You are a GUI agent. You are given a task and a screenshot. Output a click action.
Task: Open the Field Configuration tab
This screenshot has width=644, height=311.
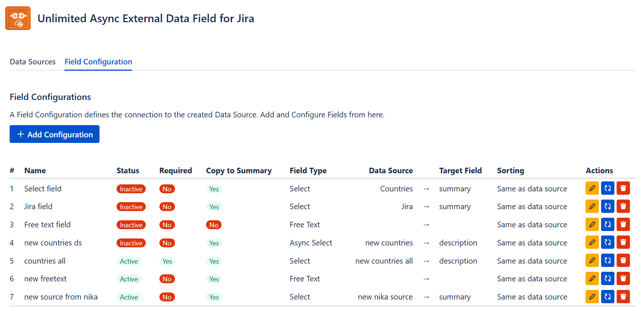[98, 62]
